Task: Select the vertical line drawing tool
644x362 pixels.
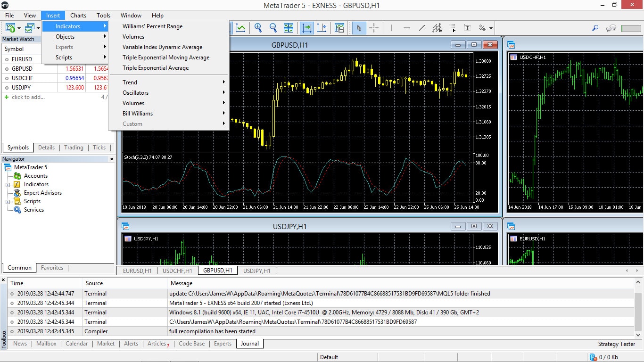Action: [391, 28]
